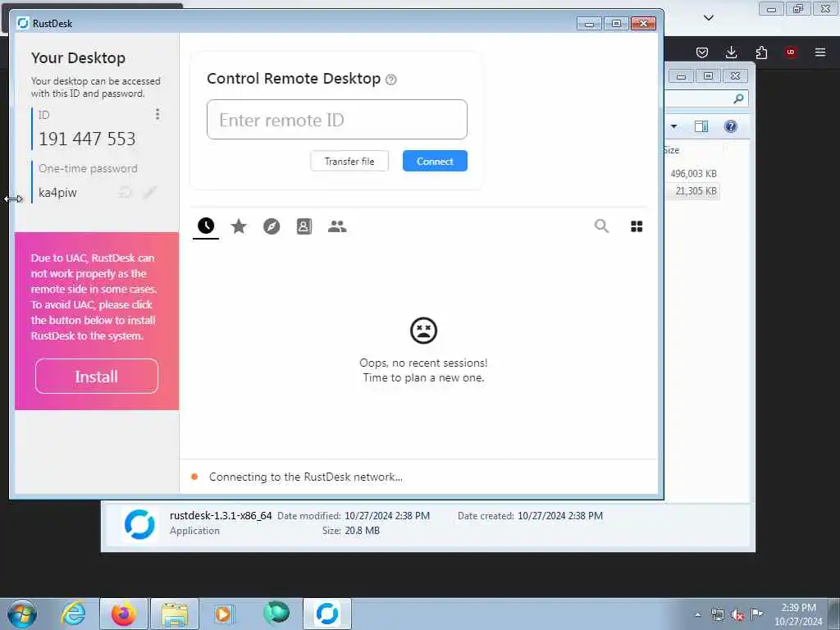Click the Install button

click(x=97, y=377)
